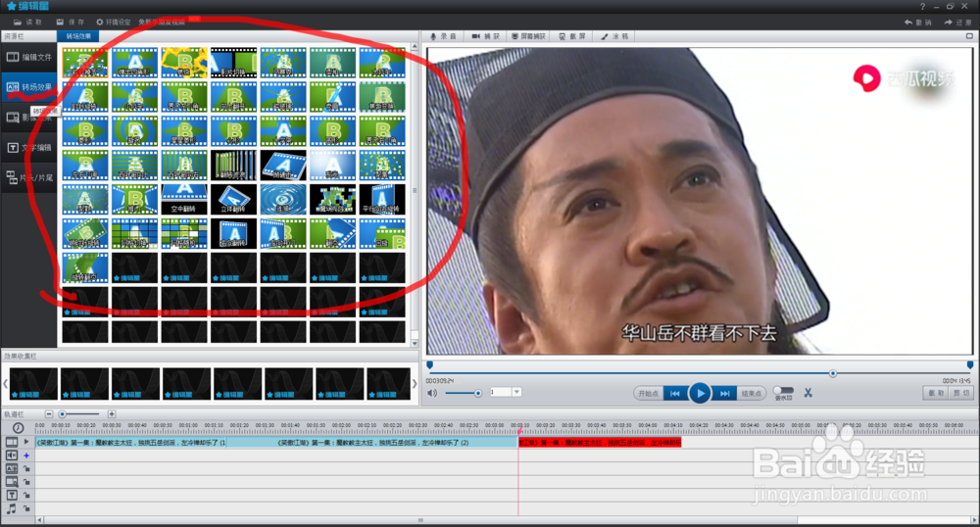Select 转场效果 in the resource sidebar
Image resolution: width=980 pixels, height=527 pixels.
click(x=28, y=87)
